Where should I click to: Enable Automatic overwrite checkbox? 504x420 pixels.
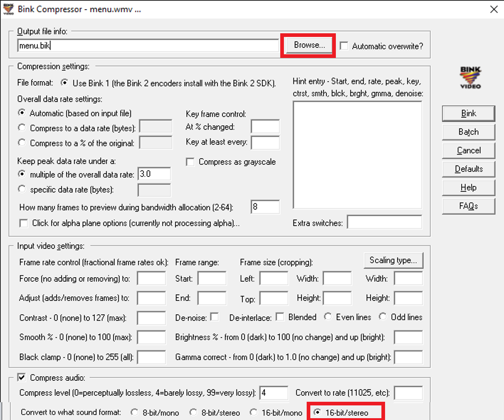pos(344,46)
